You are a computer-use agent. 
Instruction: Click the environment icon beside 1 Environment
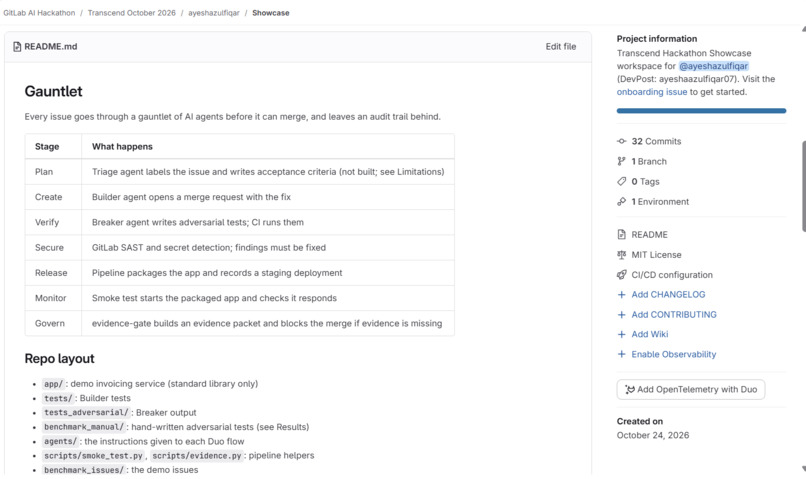click(x=621, y=201)
